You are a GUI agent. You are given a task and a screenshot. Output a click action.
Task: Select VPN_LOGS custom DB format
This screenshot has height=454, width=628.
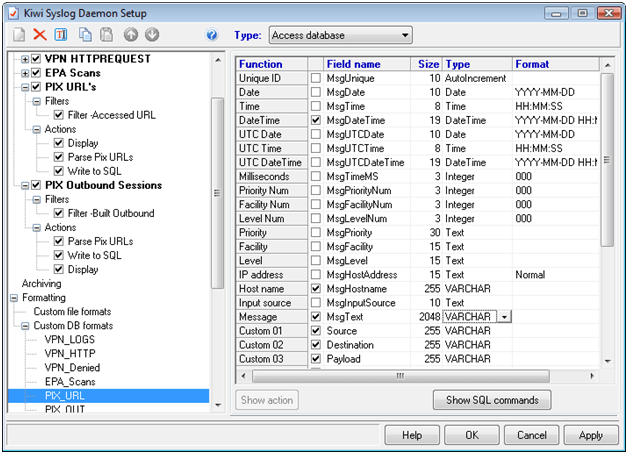click(68, 339)
